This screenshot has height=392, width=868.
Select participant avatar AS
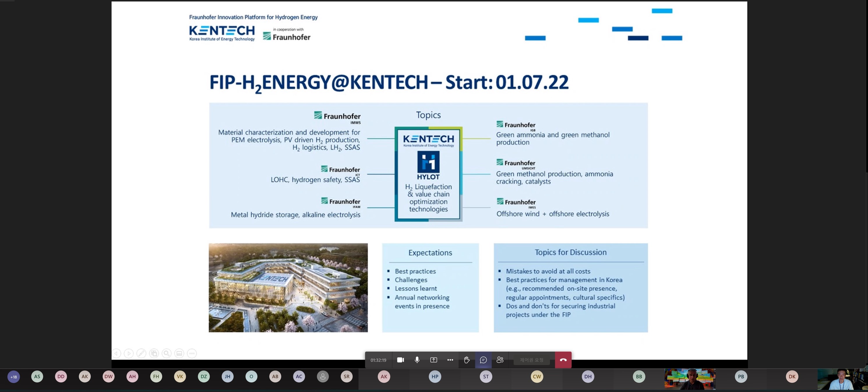pyautogui.click(x=37, y=377)
